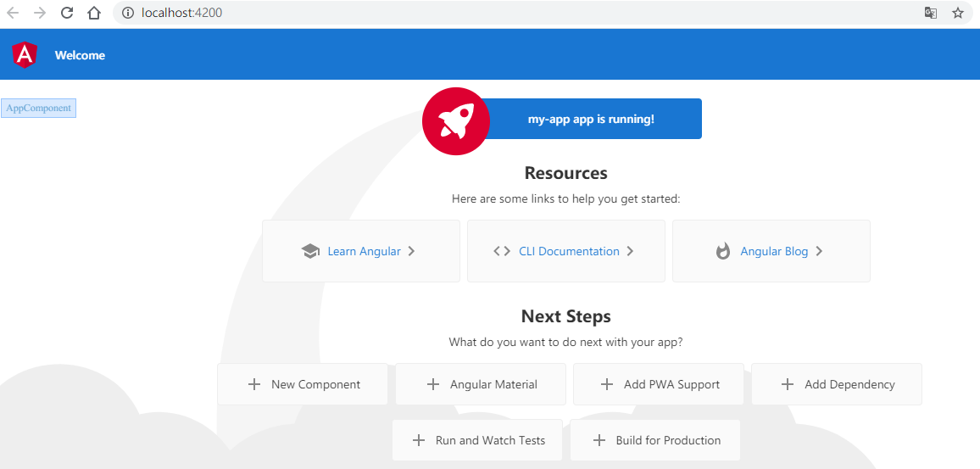This screenshot has width=980, height=469.
Task: Click plus icon beside Add PWA Support
Action: [x=607, y=384]
